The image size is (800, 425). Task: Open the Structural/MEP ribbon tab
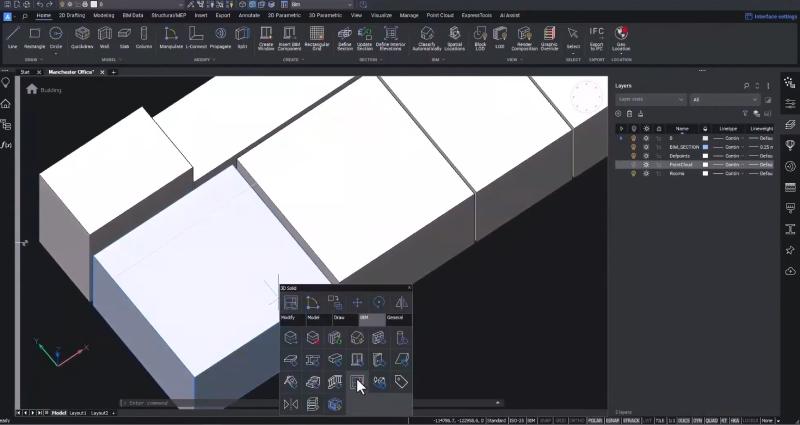[169, 15]
